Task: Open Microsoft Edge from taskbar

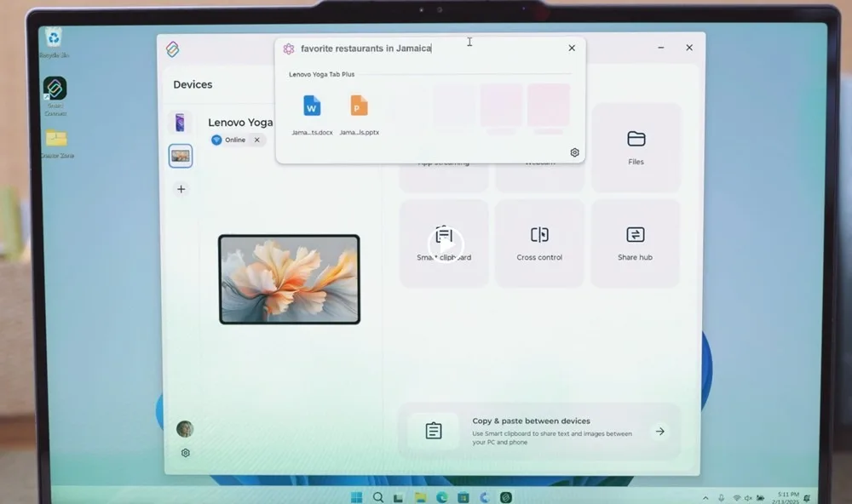Action: (441, 497)
